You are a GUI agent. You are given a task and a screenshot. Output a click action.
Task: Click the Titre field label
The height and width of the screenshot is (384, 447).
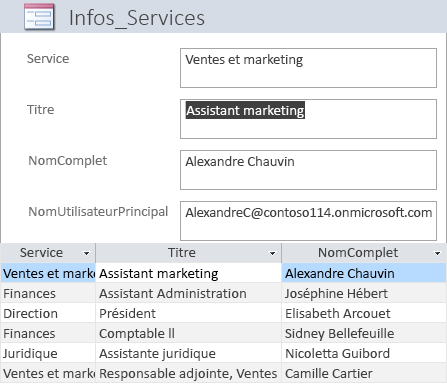41,110
